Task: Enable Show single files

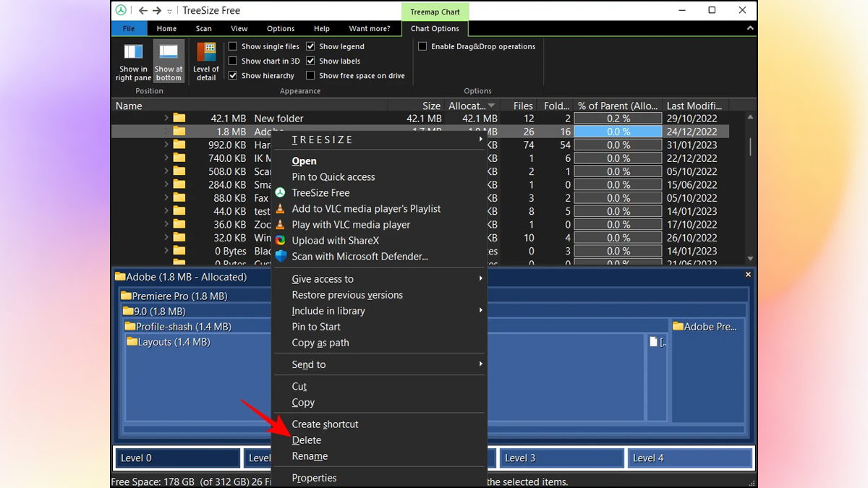Action: (x=233, y=46)
